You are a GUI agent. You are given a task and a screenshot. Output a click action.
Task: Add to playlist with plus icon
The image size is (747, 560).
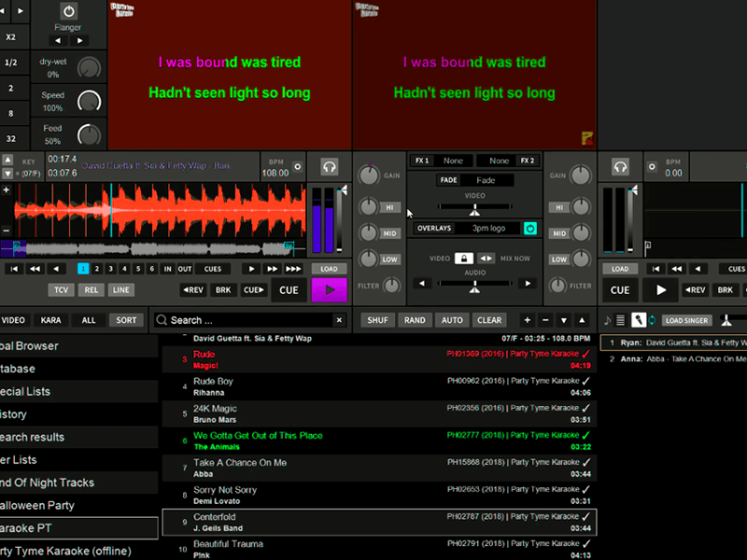coord(527,320)
